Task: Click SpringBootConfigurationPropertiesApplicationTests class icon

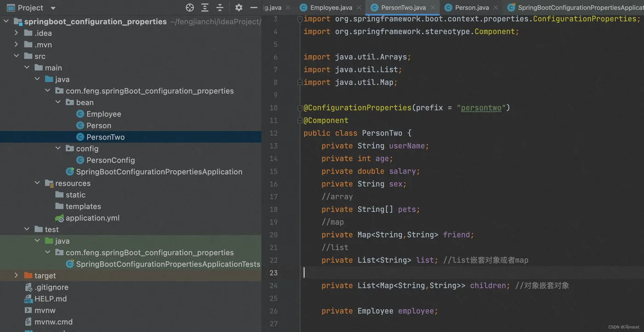Action: [70, 264]
